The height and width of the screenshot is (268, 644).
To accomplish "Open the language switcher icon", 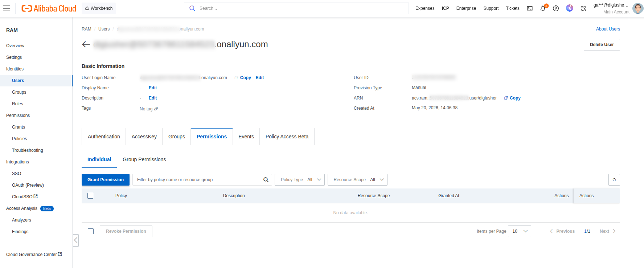I will click(x=583, y=8).
